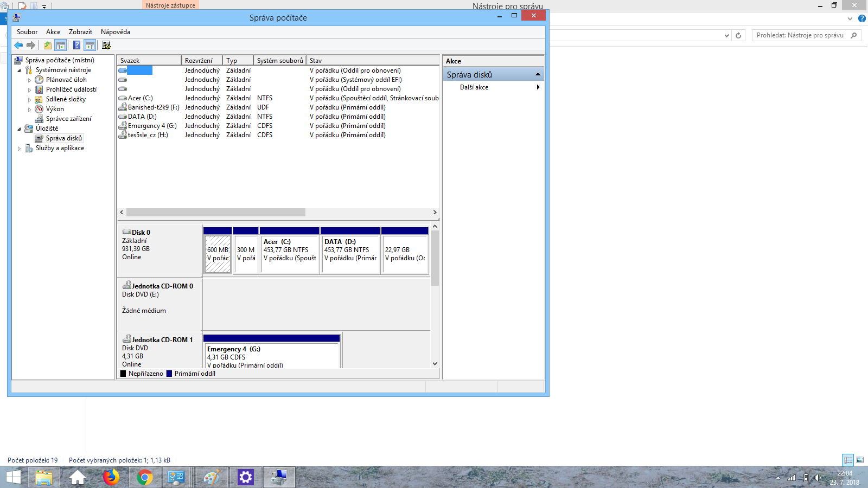
Task: Collapse the Systémové nástroje tree node
Action: (20, 70)
